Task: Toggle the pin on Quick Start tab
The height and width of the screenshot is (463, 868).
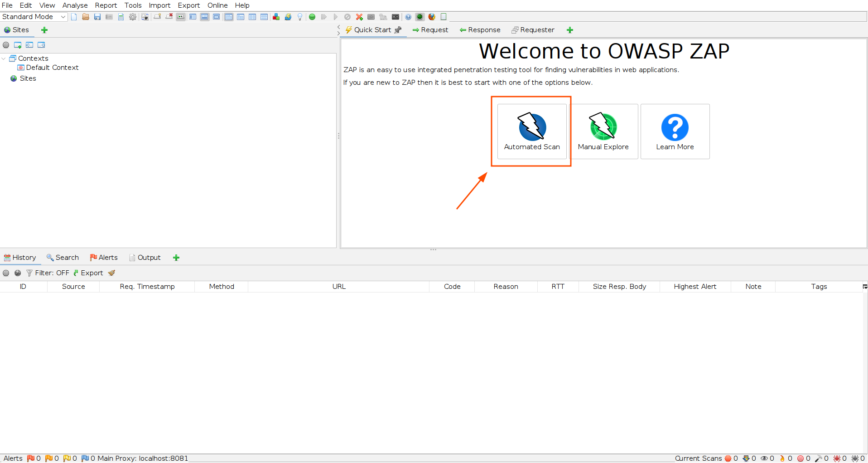Action: pyautogui.click(x=398, y=30)
